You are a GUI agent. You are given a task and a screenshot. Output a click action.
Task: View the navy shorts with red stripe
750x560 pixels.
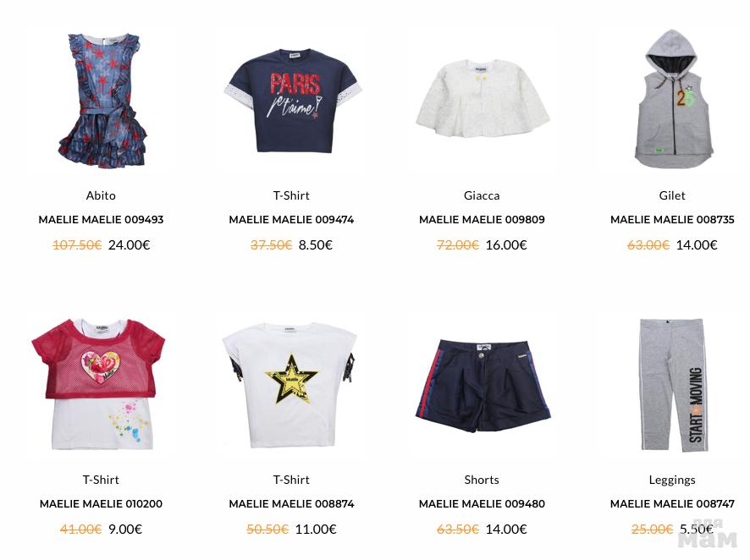[x=483, y=385]
